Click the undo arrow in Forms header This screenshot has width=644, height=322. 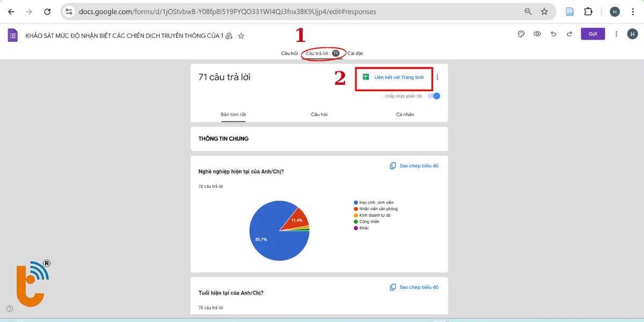(x=553, y=34)
